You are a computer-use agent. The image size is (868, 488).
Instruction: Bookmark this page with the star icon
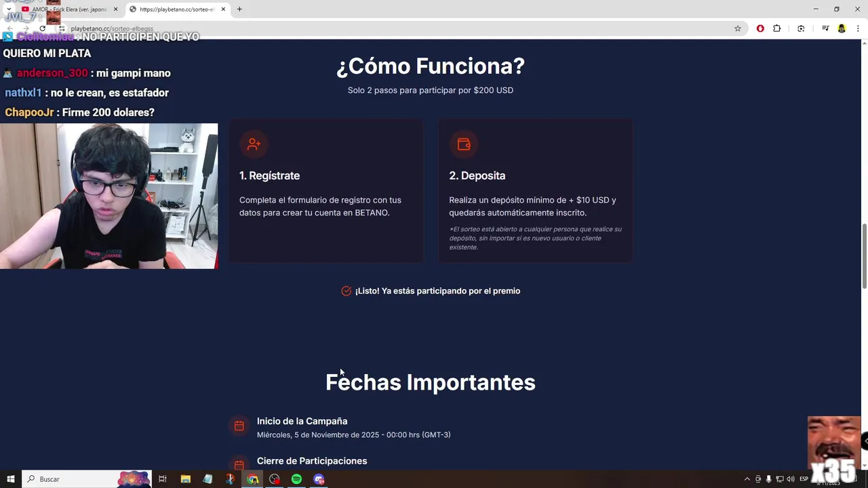(738, 28)
